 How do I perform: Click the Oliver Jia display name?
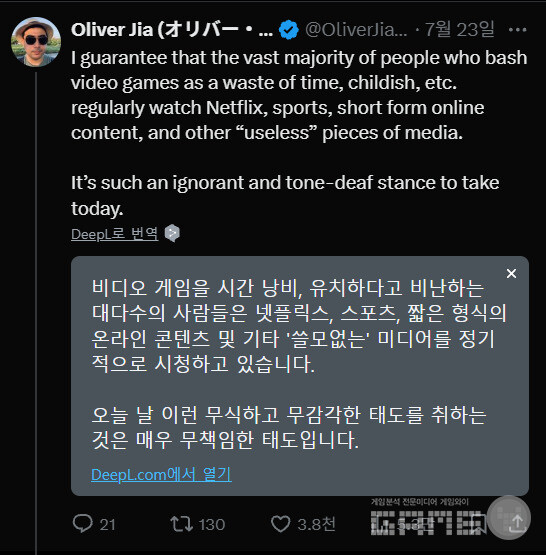point(172,30)
